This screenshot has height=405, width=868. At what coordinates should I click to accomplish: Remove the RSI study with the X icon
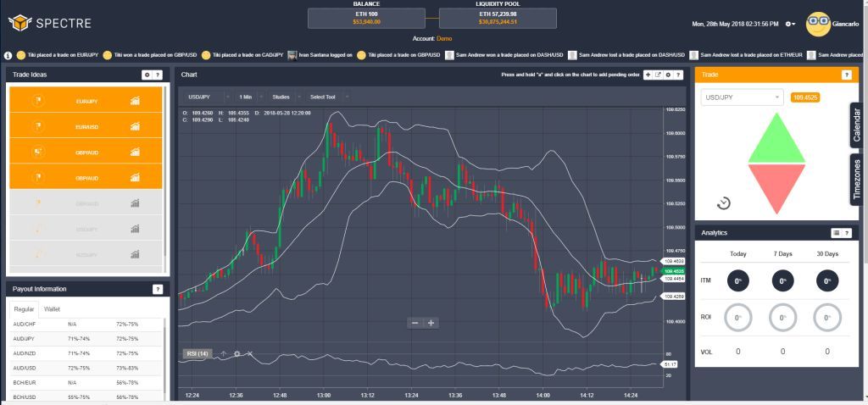coord(250,353)
